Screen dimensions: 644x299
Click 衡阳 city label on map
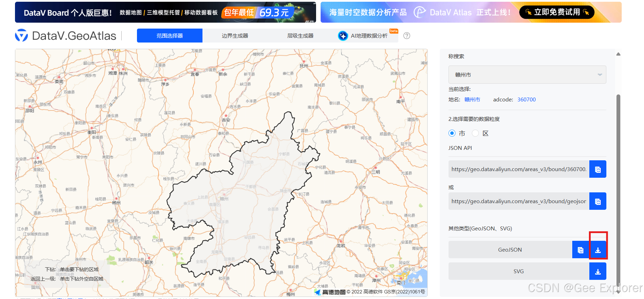point(92,132)
